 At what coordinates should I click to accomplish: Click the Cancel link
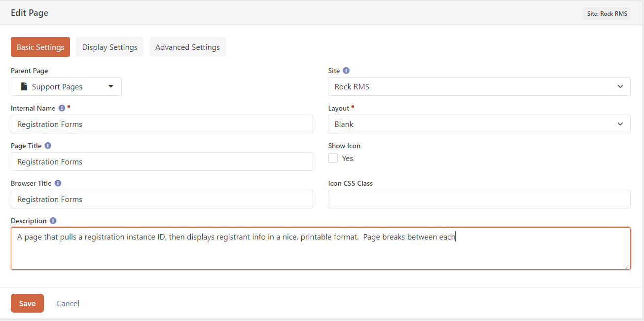click(x=68, y=303)
